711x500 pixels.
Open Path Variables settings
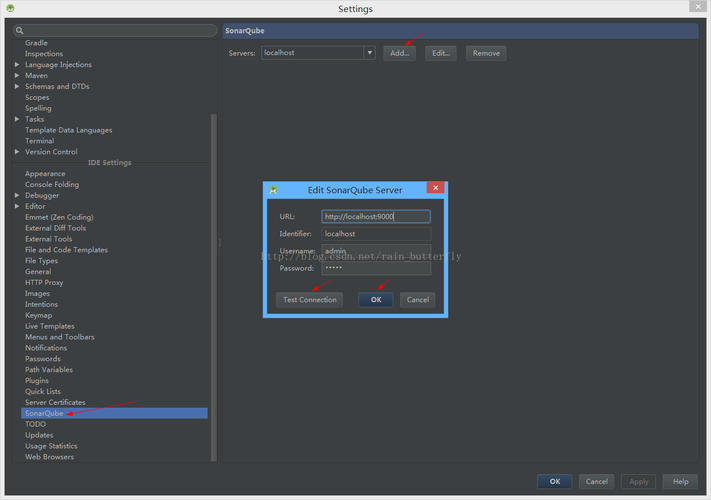tap(49, 369)
